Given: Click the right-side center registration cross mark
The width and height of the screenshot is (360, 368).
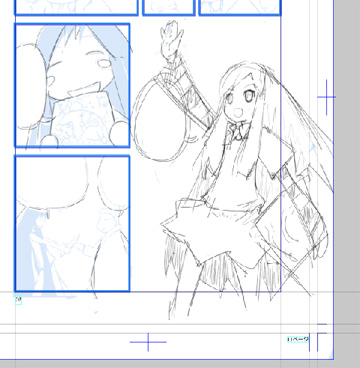Looking at the screenshot, I should coord(326,97).
